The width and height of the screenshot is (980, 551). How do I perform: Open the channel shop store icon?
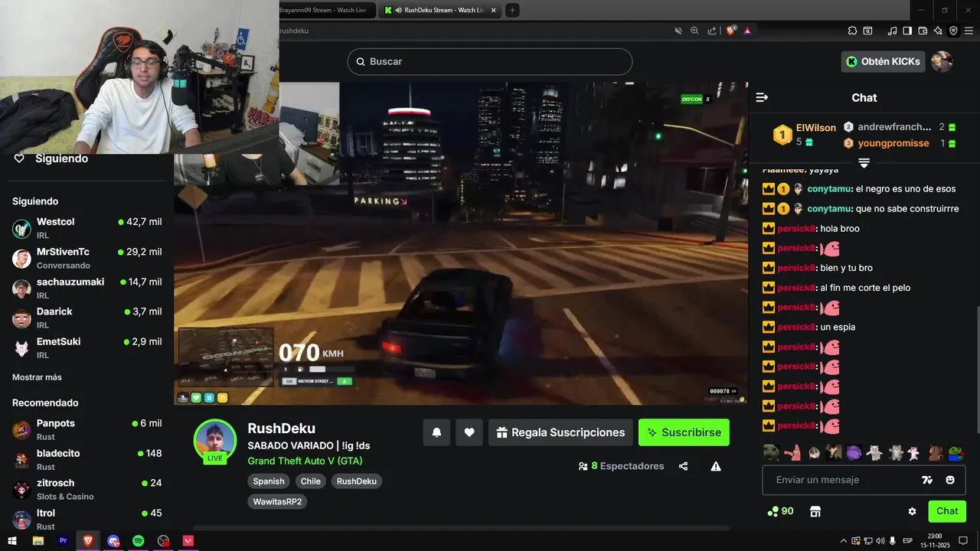815,511
